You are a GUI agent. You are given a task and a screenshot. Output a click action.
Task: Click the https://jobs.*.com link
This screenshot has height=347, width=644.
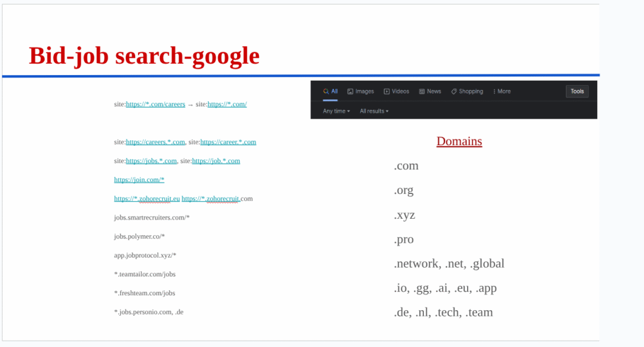pyautogui.click(x=151, y=161)
